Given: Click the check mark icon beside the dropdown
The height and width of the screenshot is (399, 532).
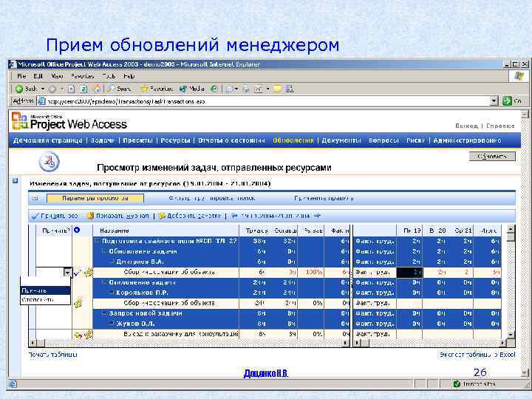Looking at the screenshot, I should (77, 273).
